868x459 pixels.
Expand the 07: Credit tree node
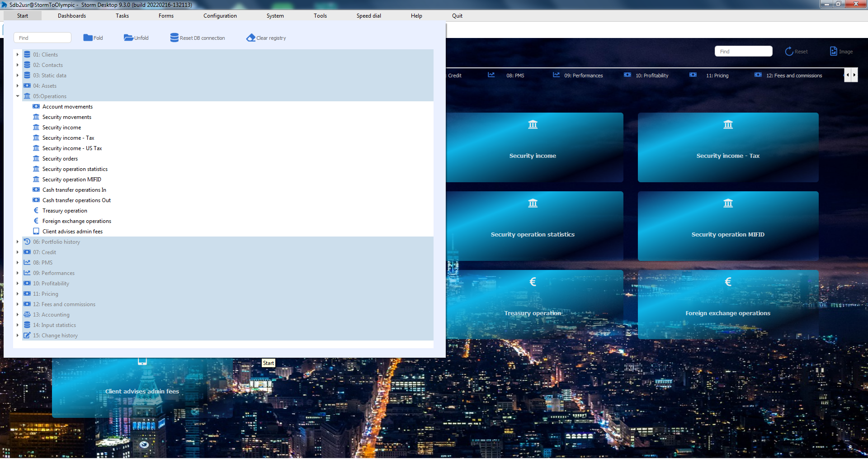[18, 252]
